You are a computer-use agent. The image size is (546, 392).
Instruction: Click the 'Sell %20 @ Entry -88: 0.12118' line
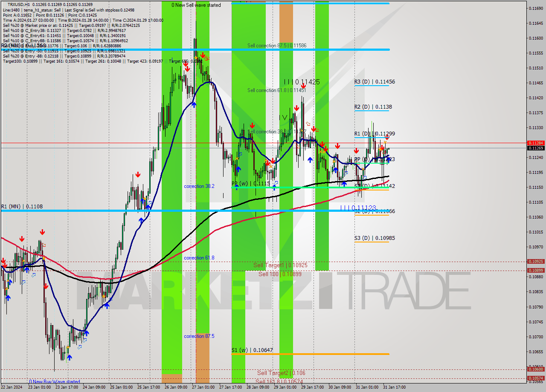64,56
